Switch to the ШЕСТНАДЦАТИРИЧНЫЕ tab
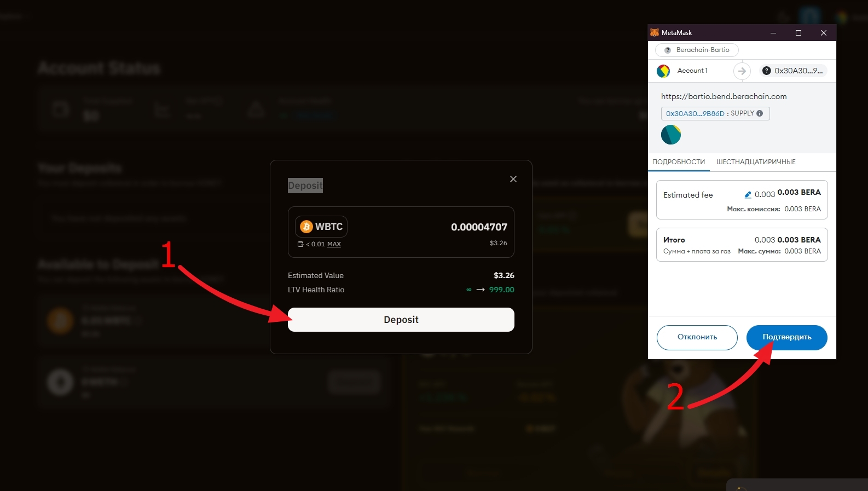 coord(756,162)
